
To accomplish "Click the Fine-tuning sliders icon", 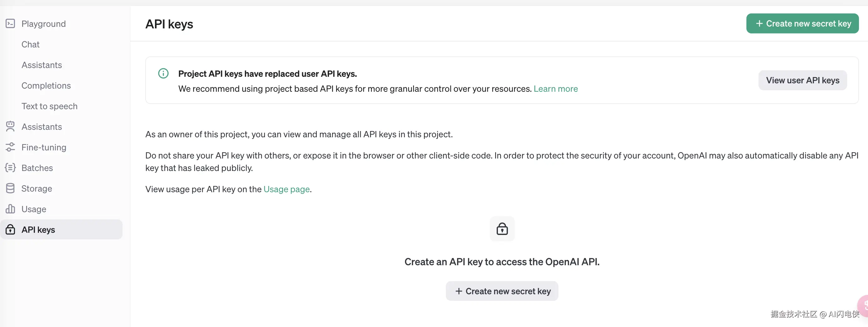I will [11, 147].
